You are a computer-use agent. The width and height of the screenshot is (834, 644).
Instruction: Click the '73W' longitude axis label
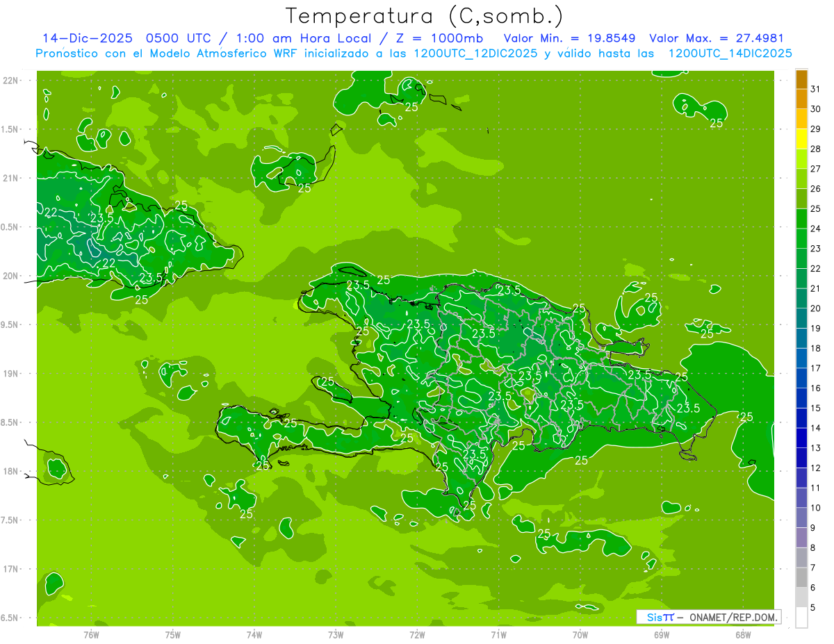pos(336,634)
